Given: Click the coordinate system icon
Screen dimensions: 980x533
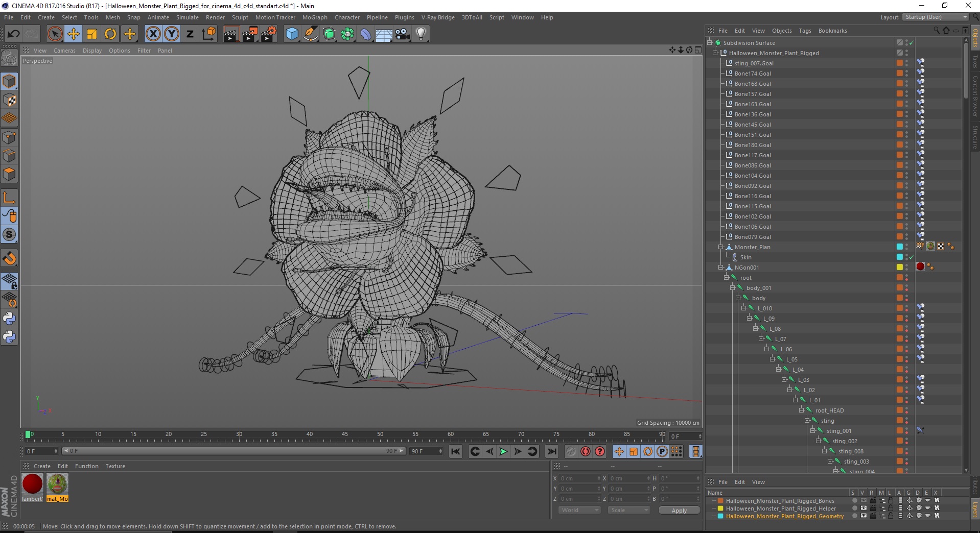Looking at the screenshot, I should click(208, 34).
